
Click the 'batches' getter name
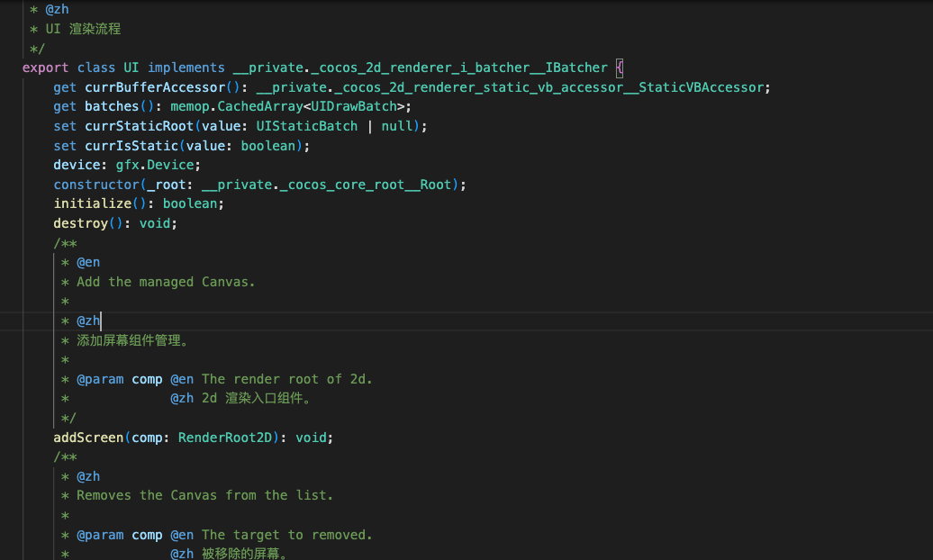[x=112, y=106]
